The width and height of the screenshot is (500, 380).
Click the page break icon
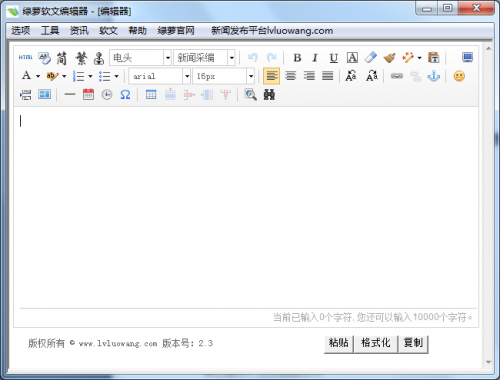[x=25, y=95]
